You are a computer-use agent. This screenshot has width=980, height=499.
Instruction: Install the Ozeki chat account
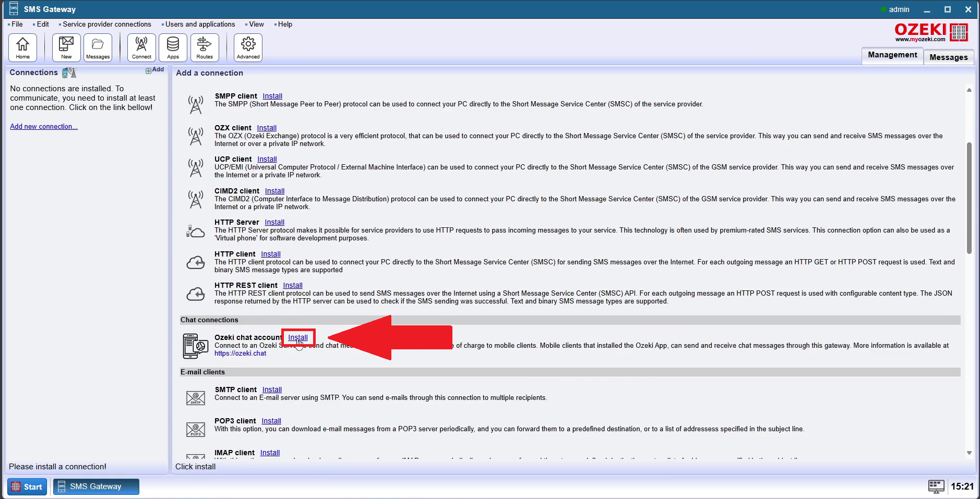pos(298,338)
